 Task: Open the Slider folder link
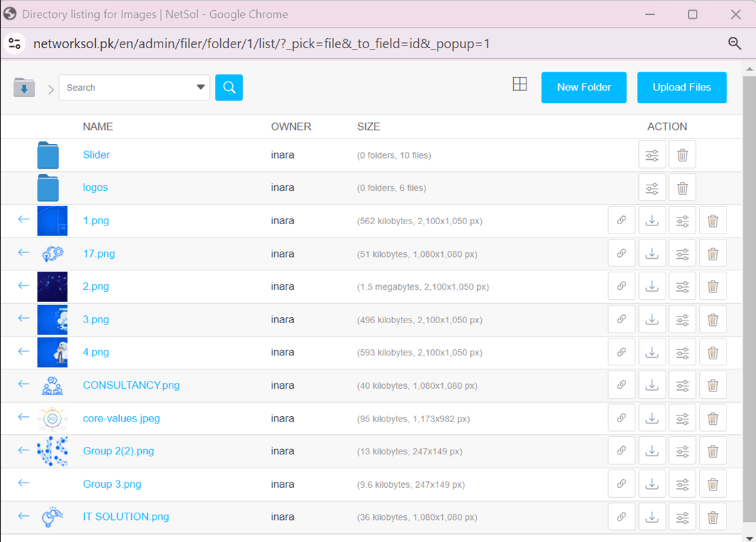pyautogui.click(x=96, y=155)
